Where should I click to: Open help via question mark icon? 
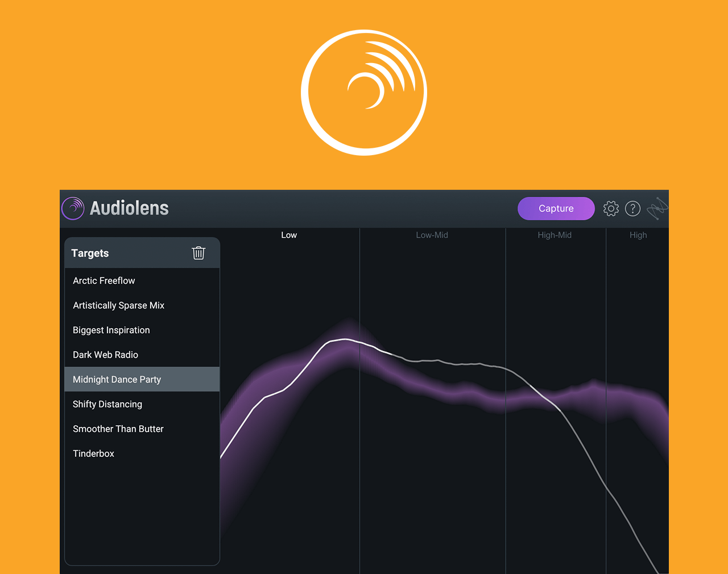pos(632,209)
